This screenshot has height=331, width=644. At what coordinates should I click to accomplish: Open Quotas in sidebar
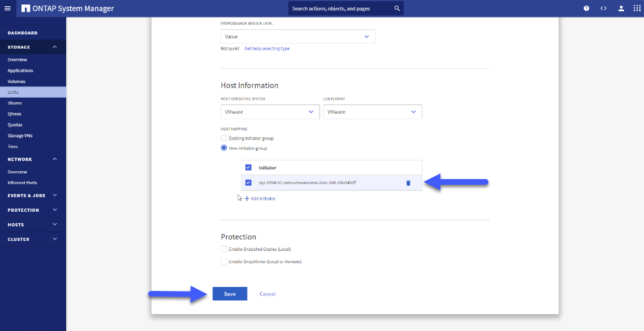(15, 125)
